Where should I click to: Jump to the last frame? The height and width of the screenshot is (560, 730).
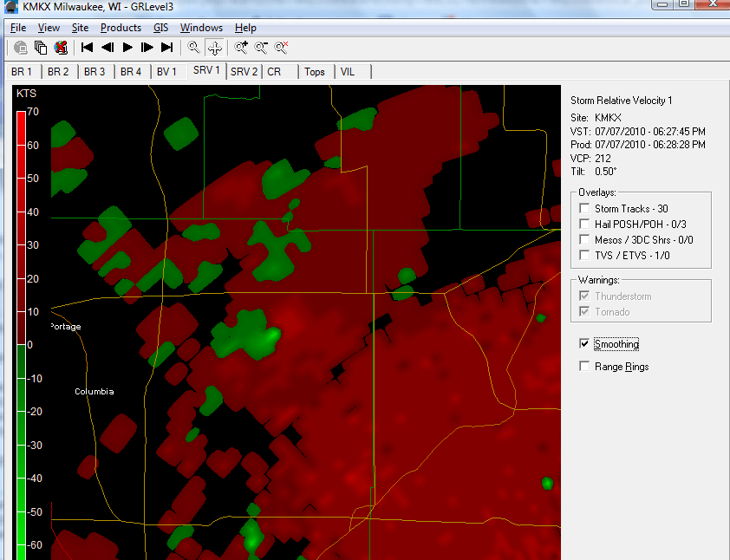tap(167, 47)
